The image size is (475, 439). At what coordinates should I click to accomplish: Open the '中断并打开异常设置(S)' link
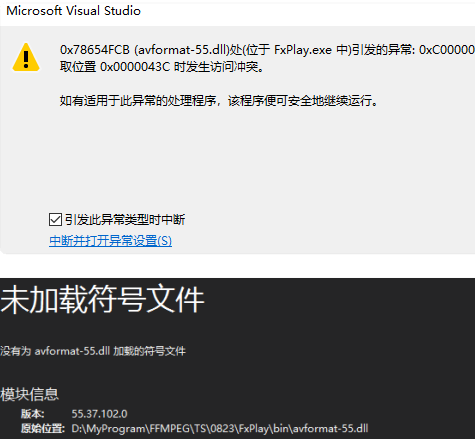point(110,241)
